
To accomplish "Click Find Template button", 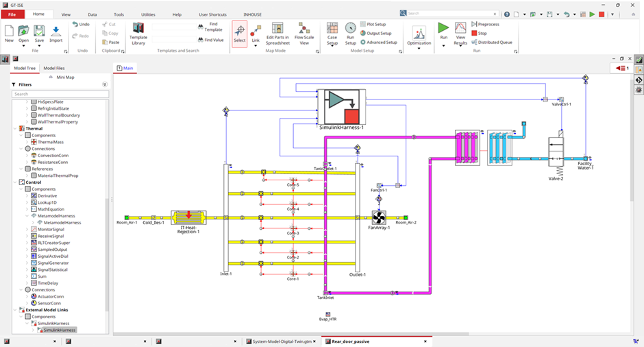I will point(211,27).
